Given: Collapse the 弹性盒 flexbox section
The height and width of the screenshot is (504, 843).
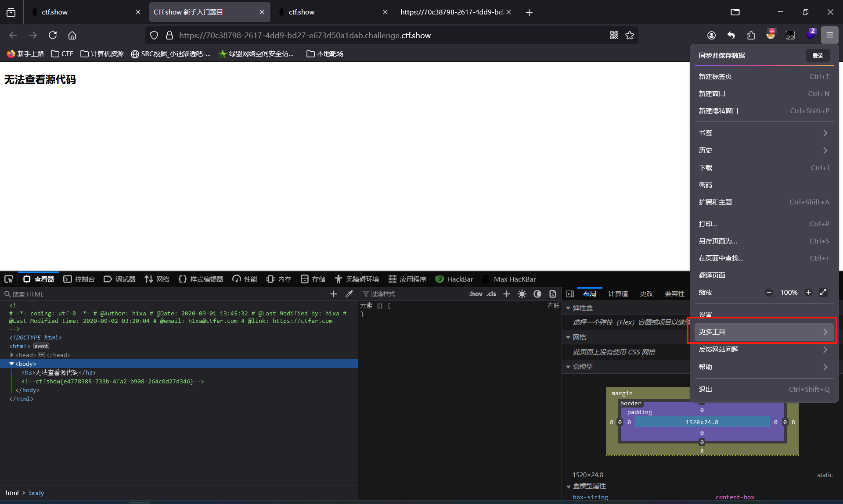Looking at the screenshot, I should tap(568, 308).
